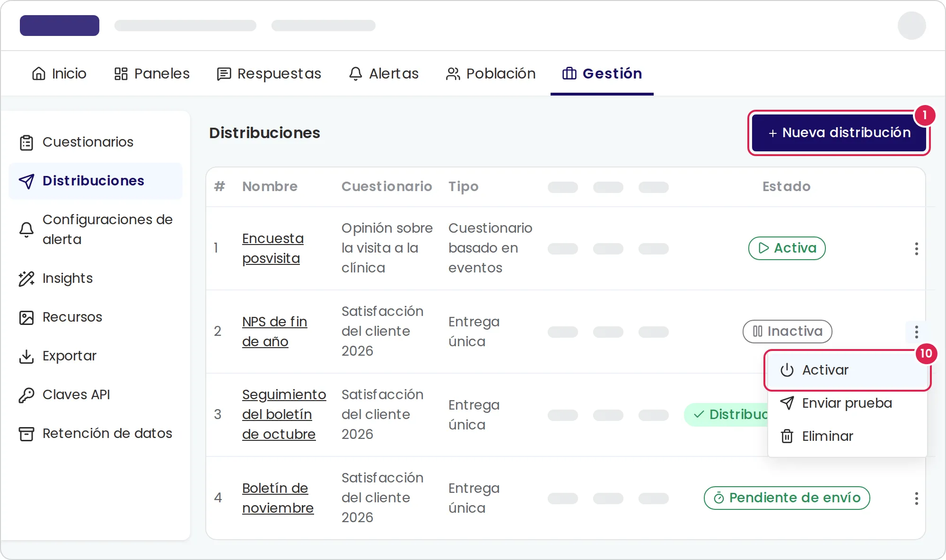
Task: Click 'Opinión sobre la visita a la clínica'
Action: (x=387, y=248)
